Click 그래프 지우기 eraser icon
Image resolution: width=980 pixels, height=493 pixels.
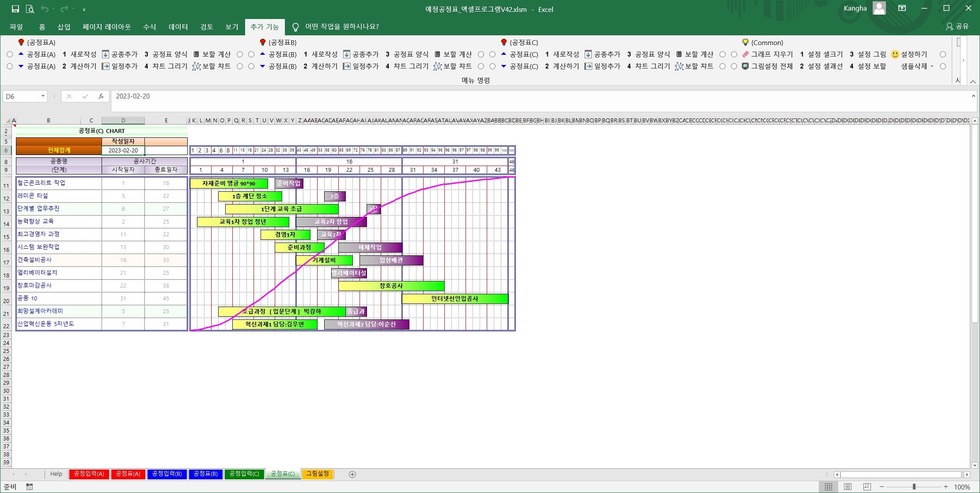pos(745,54)
